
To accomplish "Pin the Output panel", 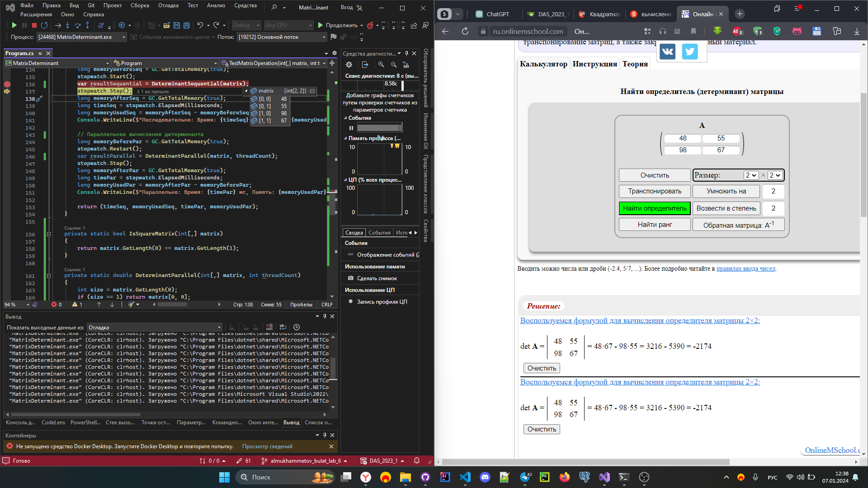I will 325,316.
